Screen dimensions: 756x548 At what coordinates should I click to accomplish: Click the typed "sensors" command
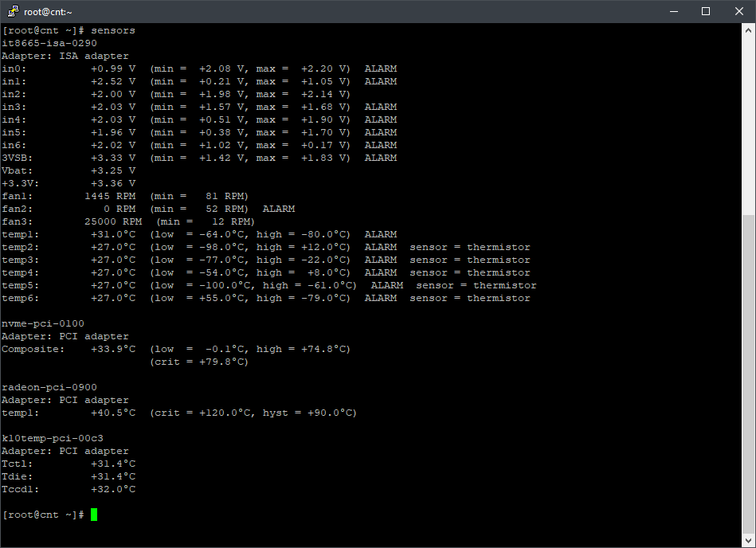point(113,30)
